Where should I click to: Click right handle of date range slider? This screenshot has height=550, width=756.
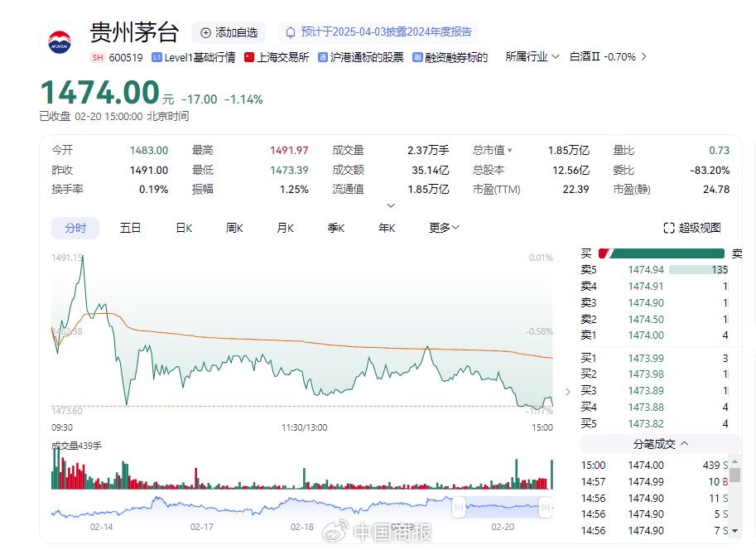(546, 507)
